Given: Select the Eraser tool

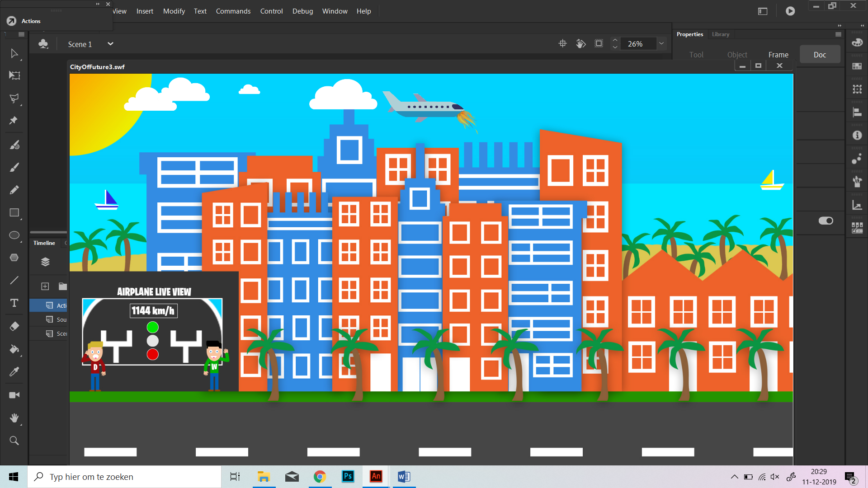Looking at the screenshot, I should [14, 326].
